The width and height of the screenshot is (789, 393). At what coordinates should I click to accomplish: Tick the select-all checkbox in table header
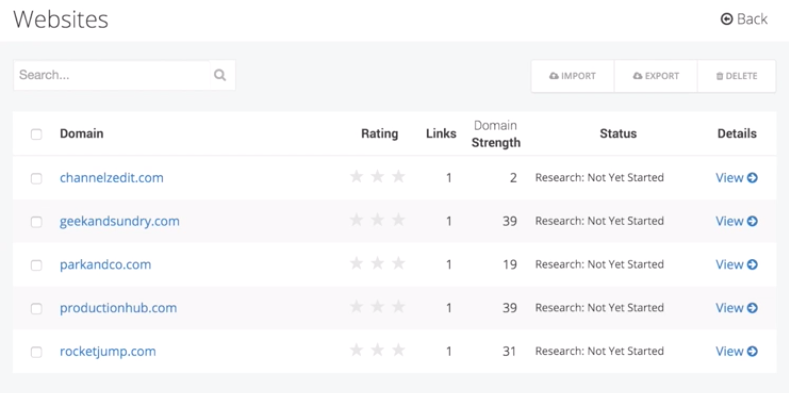[x=36, y=134]
